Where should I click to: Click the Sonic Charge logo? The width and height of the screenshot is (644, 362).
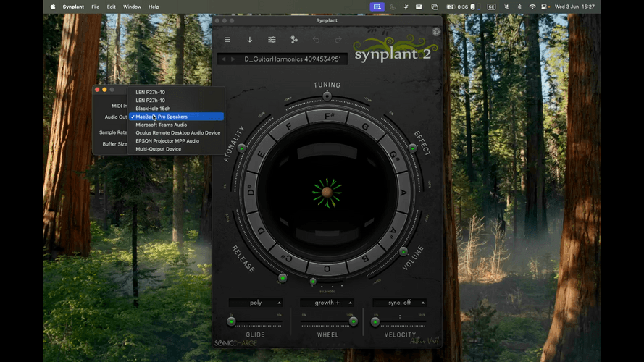click(235, 343)
